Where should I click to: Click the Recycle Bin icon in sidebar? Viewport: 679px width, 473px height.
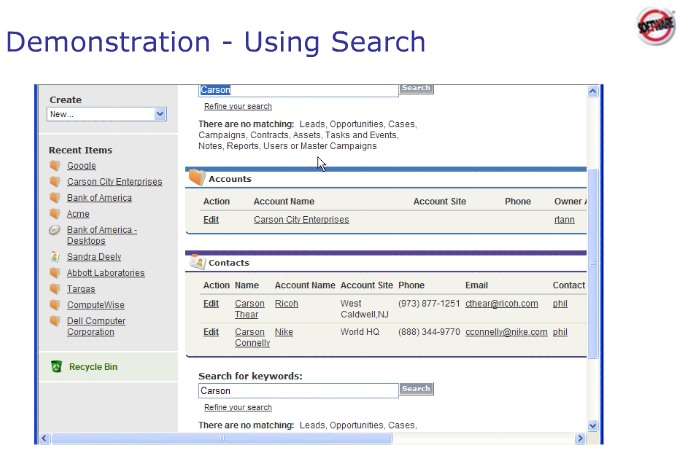pos(56,367)
